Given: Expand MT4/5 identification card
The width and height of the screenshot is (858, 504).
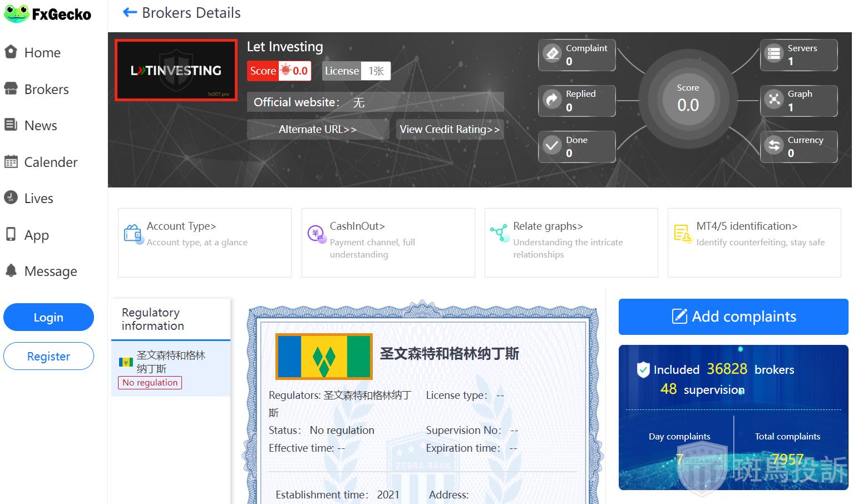Looking at the screenshot, I should coord(754,242).
